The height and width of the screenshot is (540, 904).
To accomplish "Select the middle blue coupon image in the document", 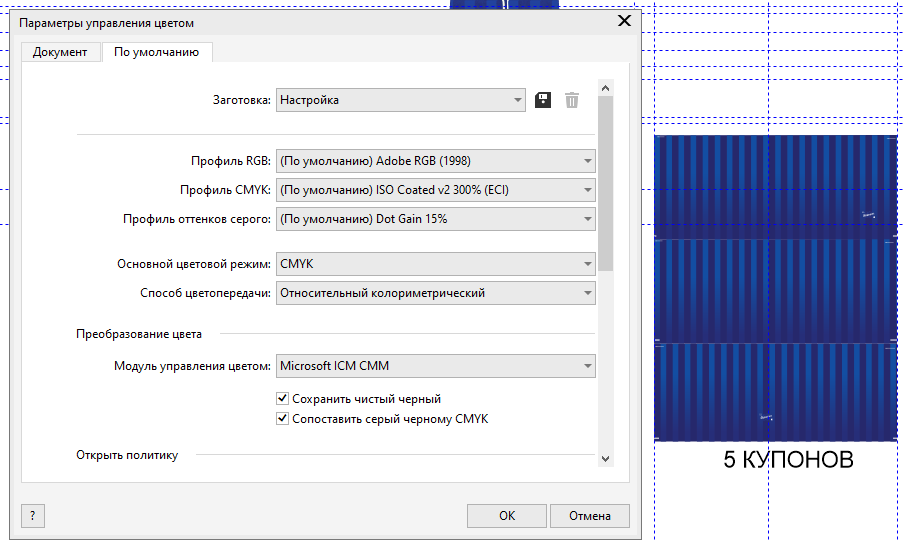I will click(775, 290).
